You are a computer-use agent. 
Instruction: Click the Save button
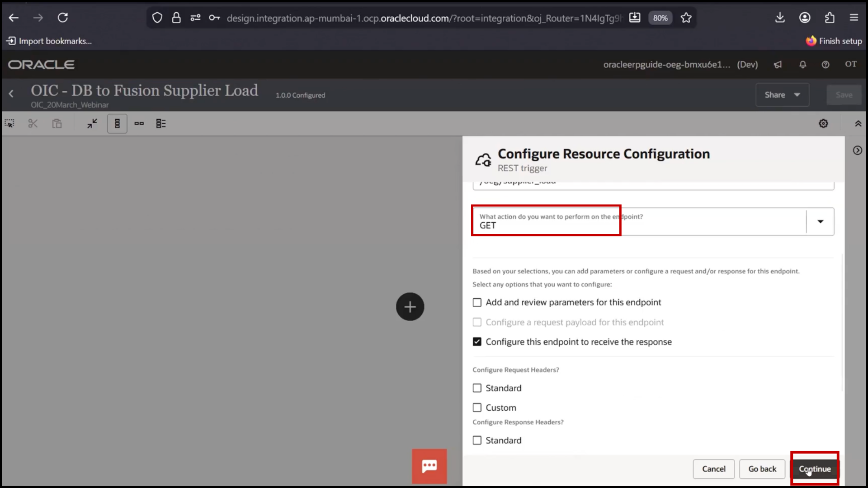[844, 95]
